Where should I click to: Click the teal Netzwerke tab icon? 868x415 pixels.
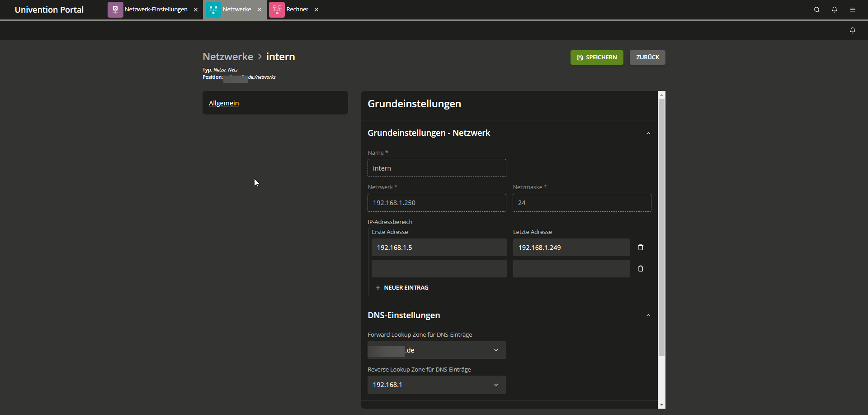click(213, 10)
